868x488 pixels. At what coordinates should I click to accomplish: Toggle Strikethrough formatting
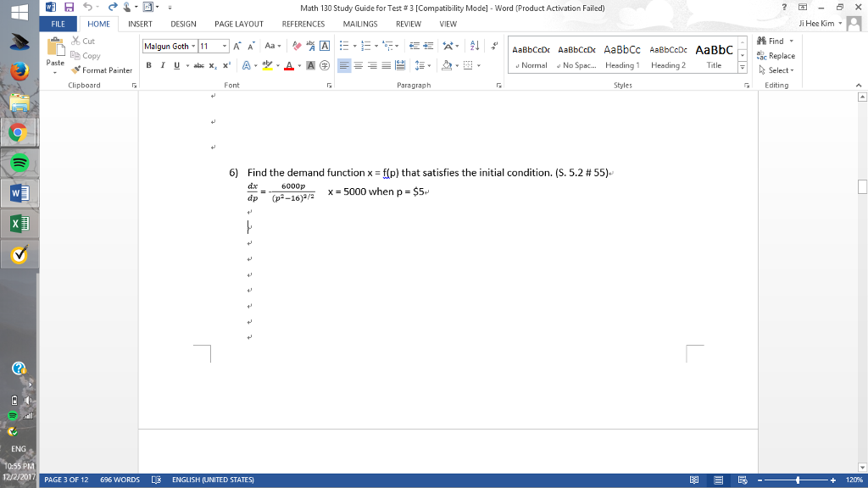pos(198,65)
